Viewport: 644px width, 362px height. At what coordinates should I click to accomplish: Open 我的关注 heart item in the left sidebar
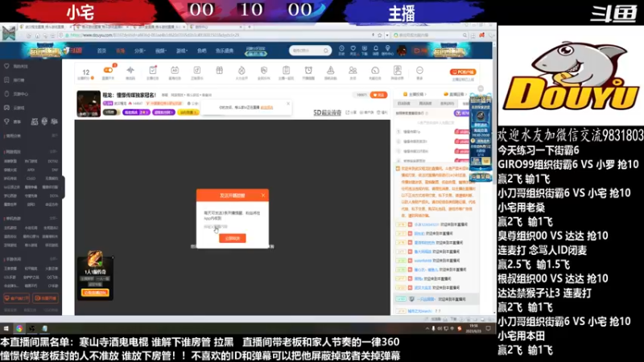point(16,66)
